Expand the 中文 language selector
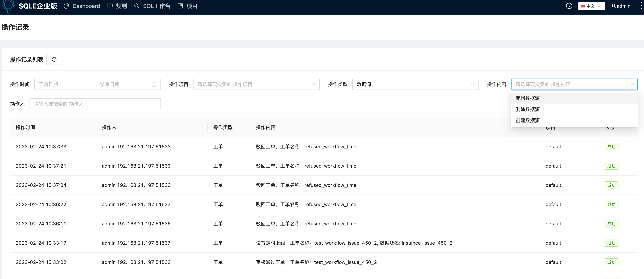 point(591,6)
